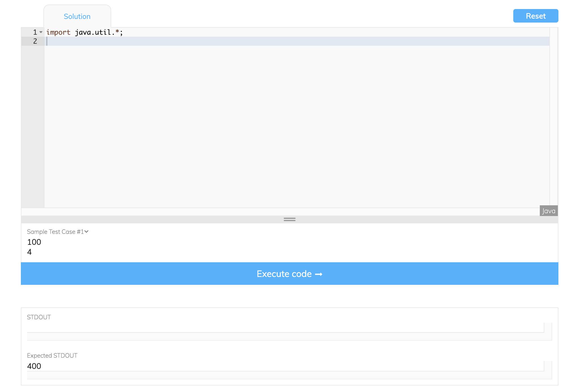The image size is (568, 392).
Task: Collapse the code fold on line 1
Action: [x=41, y=32]
